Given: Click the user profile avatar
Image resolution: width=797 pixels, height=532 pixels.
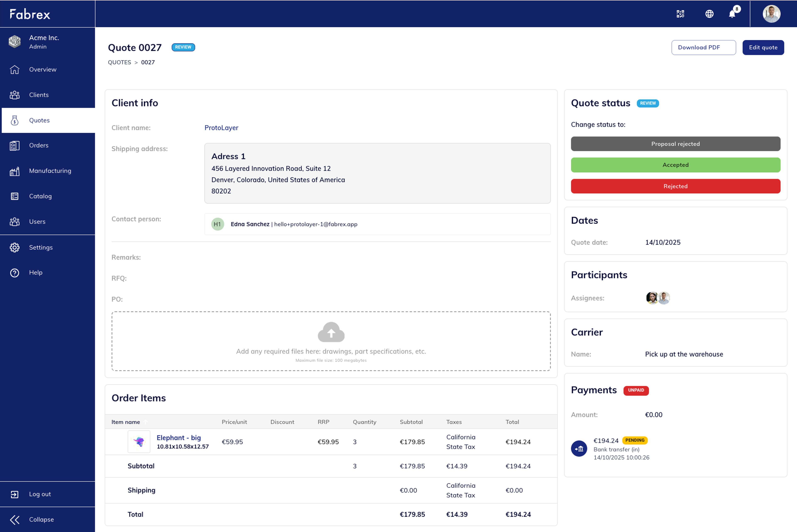Looking at the screenshot, I should [x=771, y=14].
